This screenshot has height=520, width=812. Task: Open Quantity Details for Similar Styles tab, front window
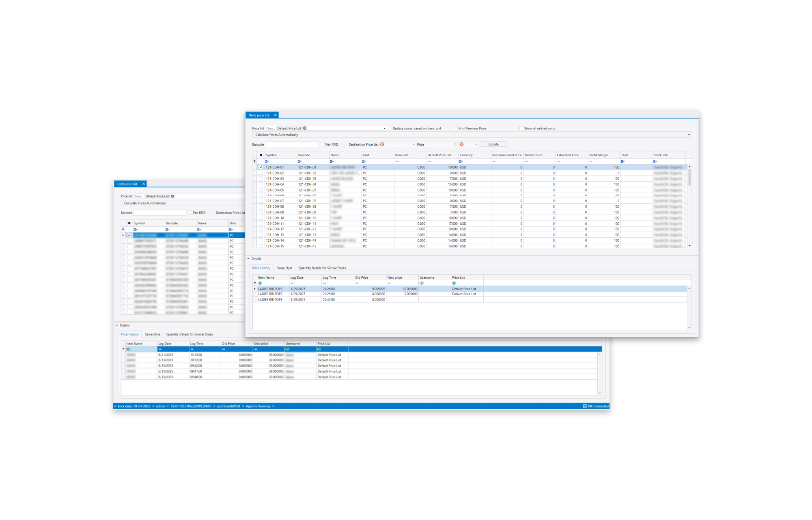click(322, 268)
